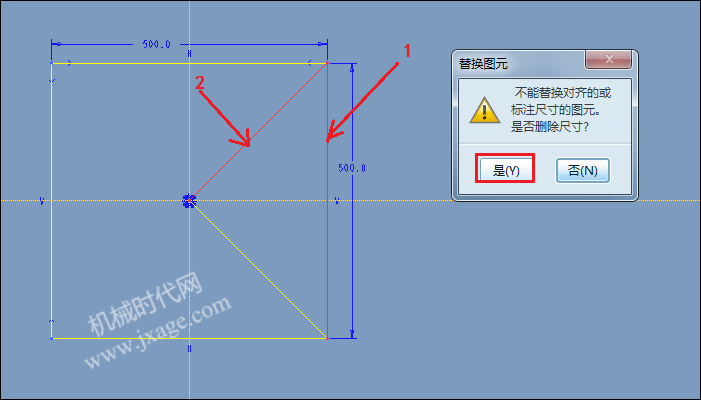
Task: Click the V constraint symbol right of red line
Action: point(337,201)
